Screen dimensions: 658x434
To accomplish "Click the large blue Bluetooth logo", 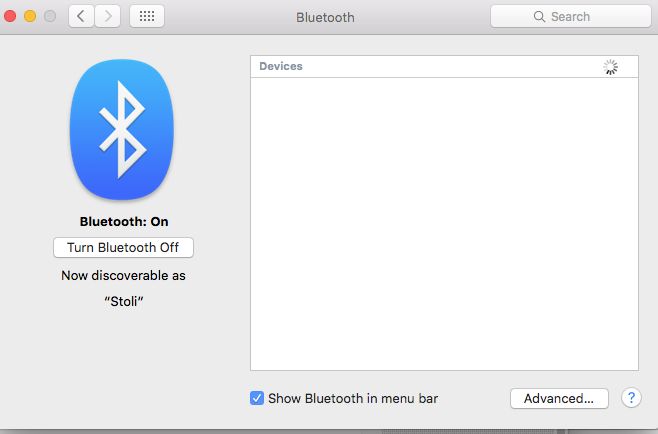I will pos(122,129).
